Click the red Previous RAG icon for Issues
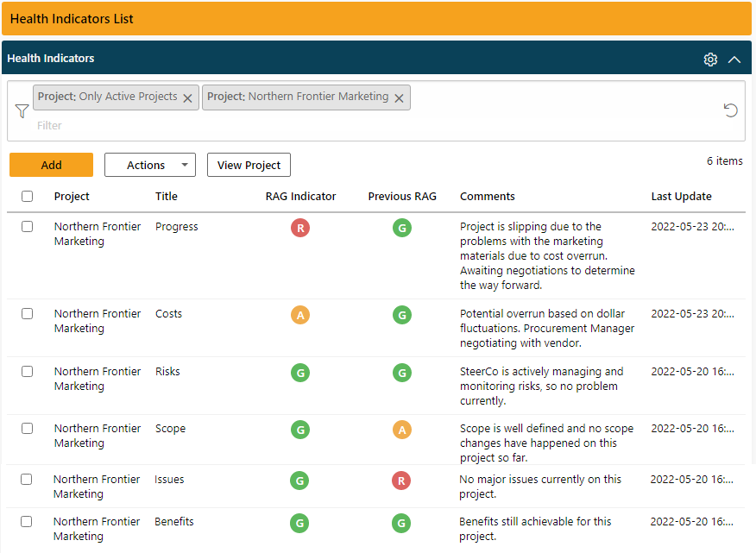The image size is (756, 553). 401,481
